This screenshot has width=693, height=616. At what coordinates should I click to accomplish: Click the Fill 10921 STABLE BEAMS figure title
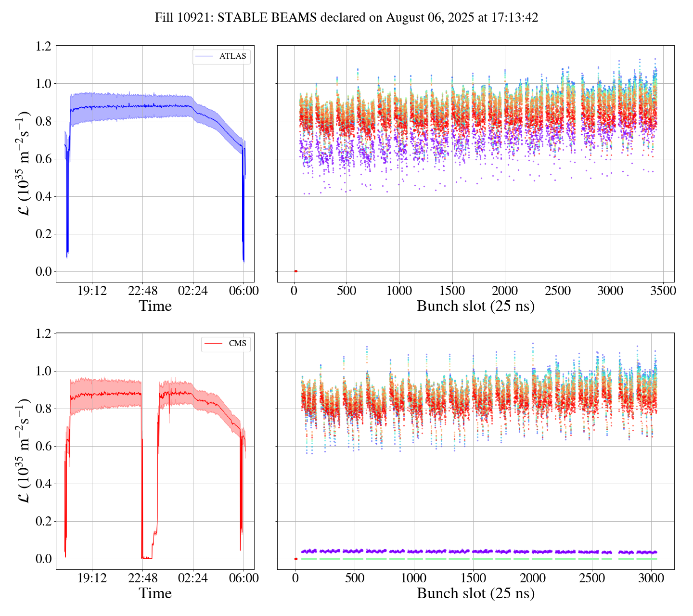click(346, 18)
